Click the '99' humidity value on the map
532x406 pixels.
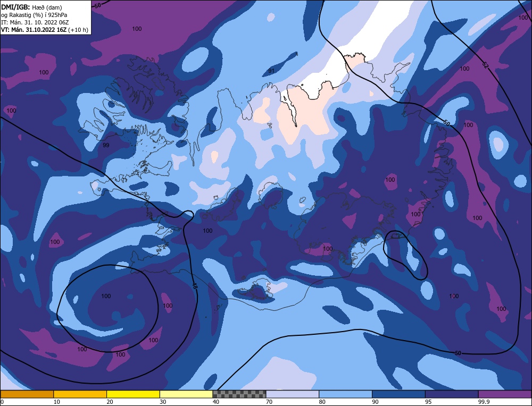tap(106, 145)
